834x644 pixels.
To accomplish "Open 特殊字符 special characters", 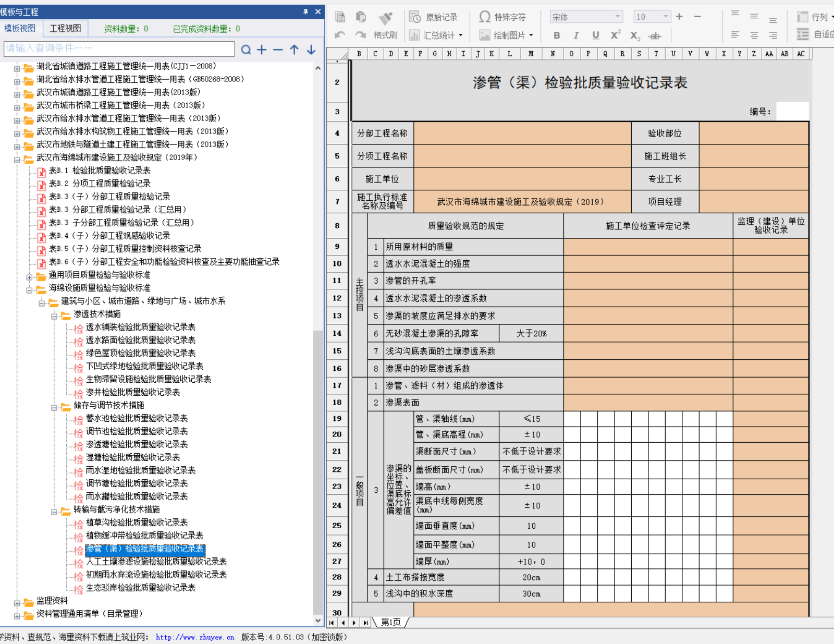I will 502,17.
